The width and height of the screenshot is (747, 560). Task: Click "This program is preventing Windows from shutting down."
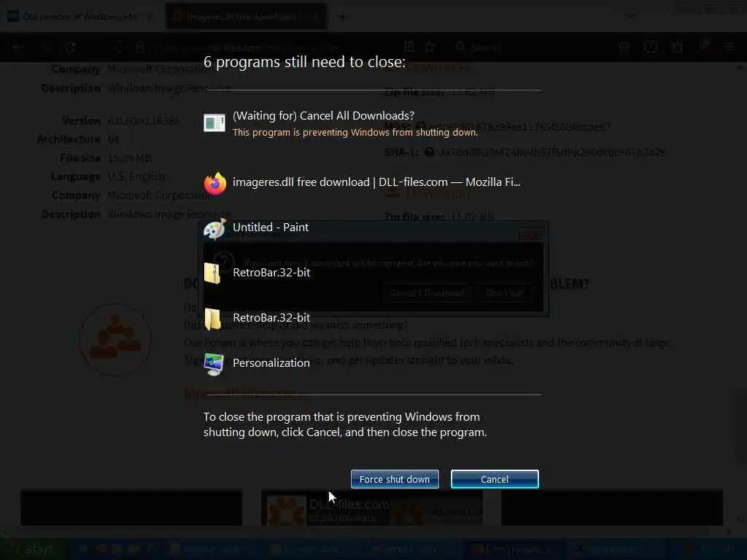tap(355, 133)
